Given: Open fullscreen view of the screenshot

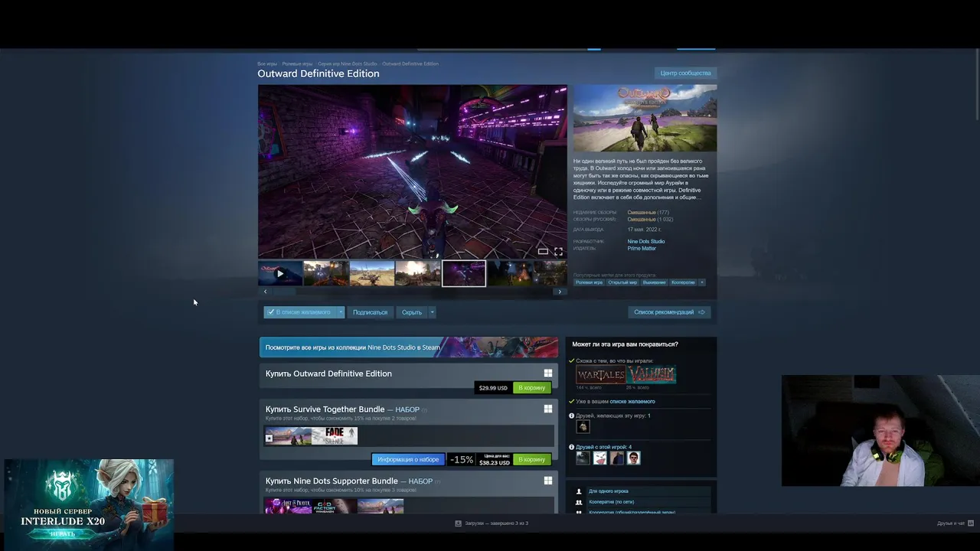Looking at the screenshot, I should coord(558,251).
